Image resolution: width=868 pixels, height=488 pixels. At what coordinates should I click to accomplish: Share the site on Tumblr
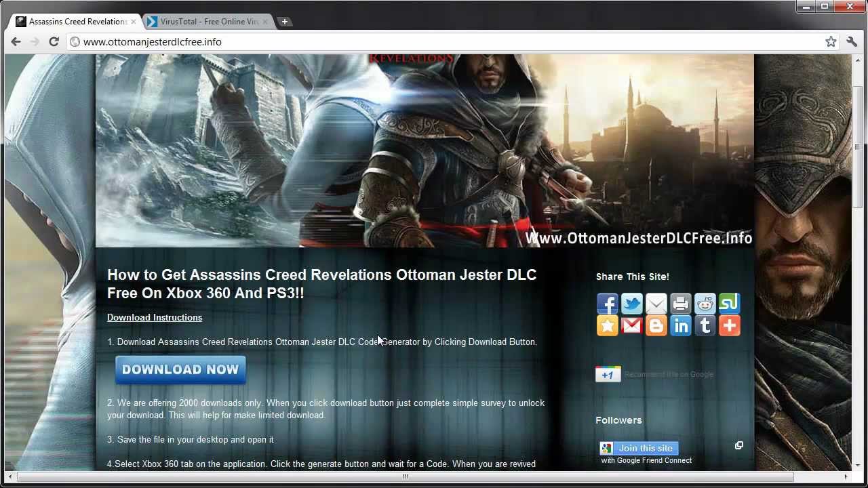point(705,326)
